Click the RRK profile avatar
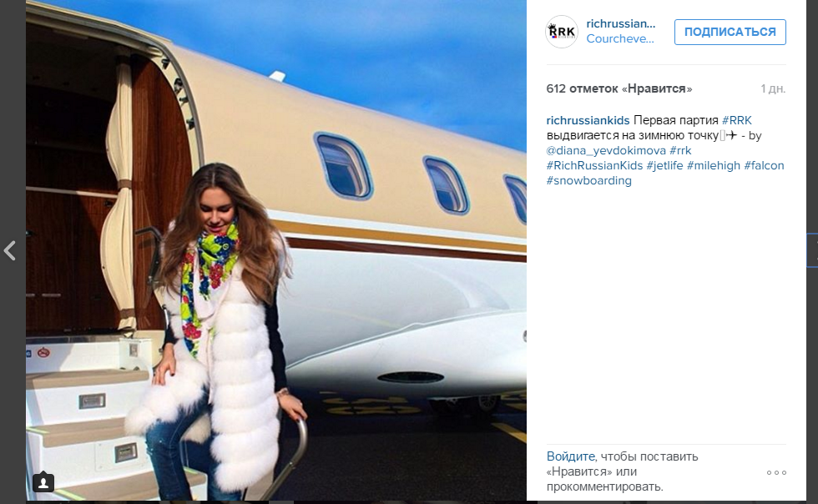The width and height of the screenshot is (818, 504). tap(561, 32)
